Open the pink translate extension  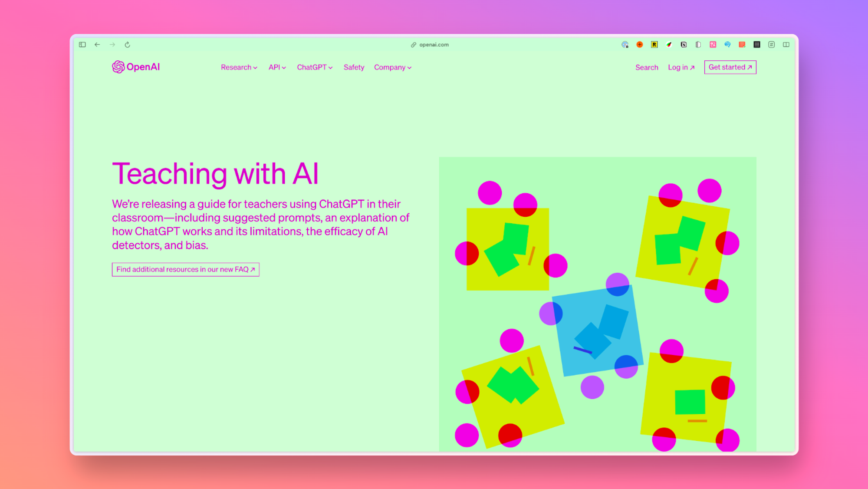(713, 45)
